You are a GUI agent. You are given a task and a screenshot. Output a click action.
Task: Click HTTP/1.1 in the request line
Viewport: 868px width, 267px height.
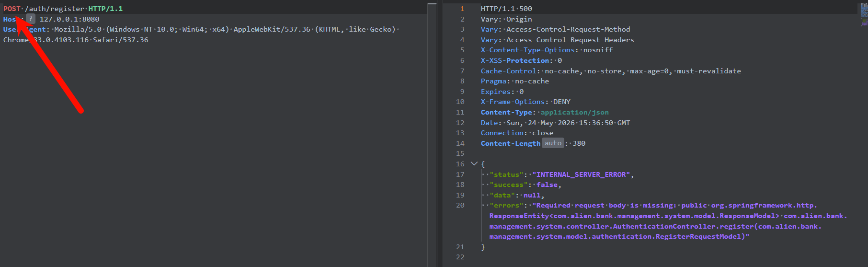click(105, 9)
